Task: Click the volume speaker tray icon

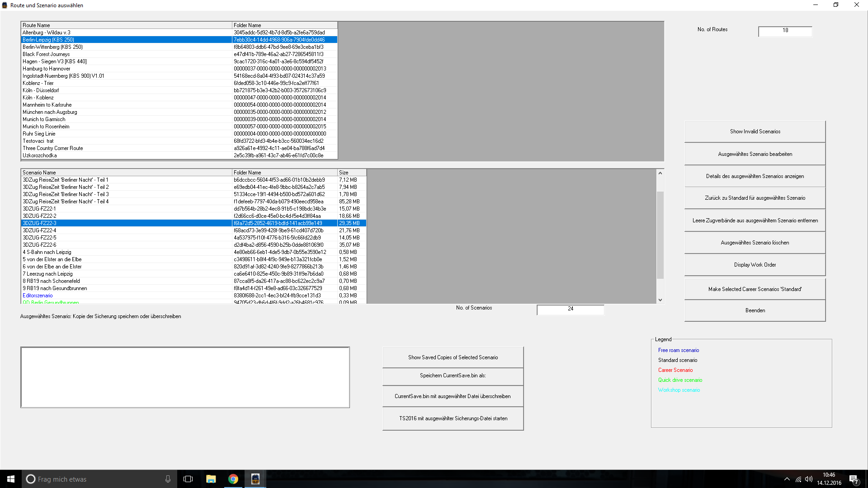Action: (x=809, y=479)
